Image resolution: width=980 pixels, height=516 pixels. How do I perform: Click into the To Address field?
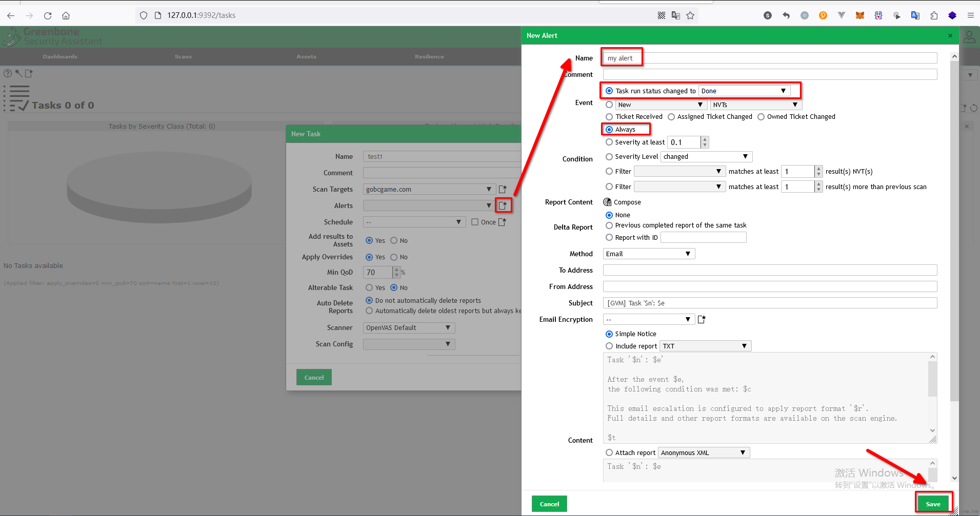click(x=769, y=271)
